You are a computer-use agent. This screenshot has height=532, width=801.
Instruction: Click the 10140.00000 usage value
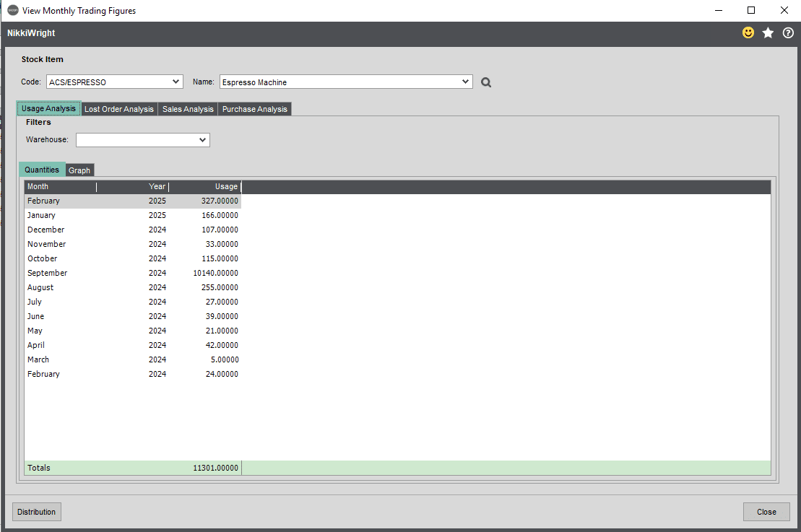coord(215,273)
